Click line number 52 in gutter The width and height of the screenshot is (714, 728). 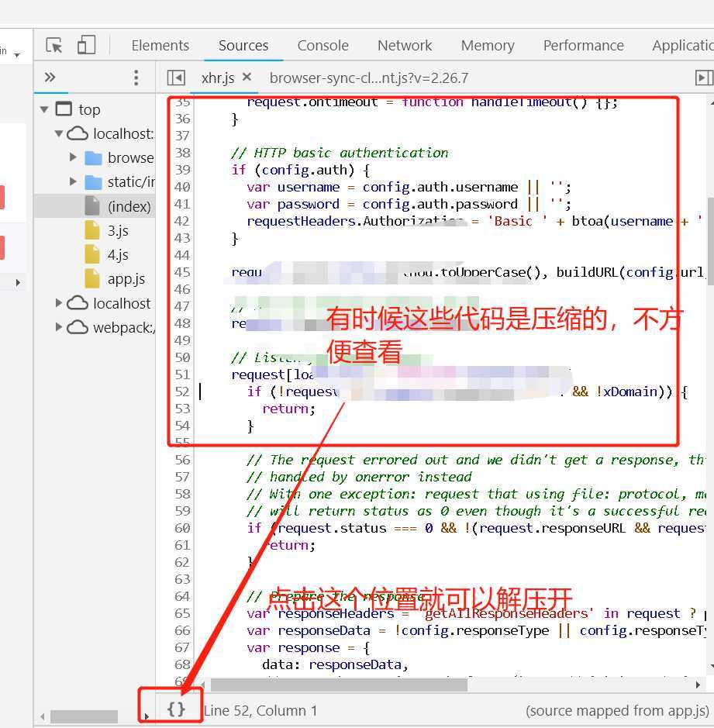pos(182,392)
